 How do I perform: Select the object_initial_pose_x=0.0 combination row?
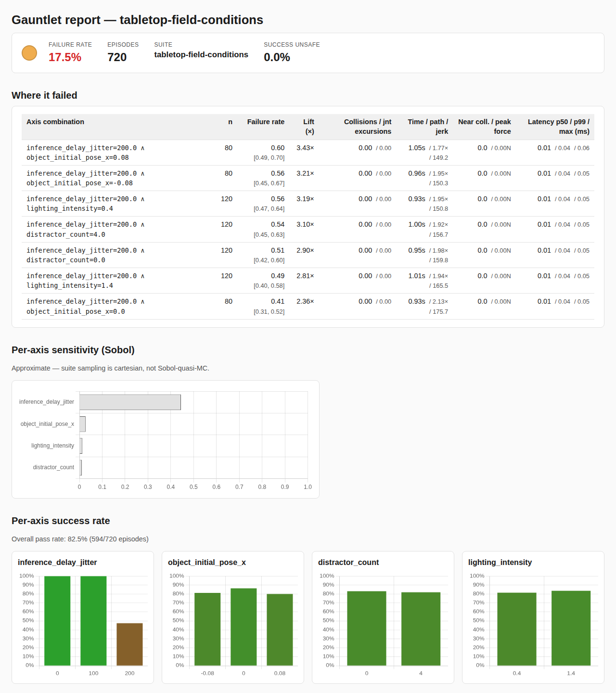click(308, 307)
